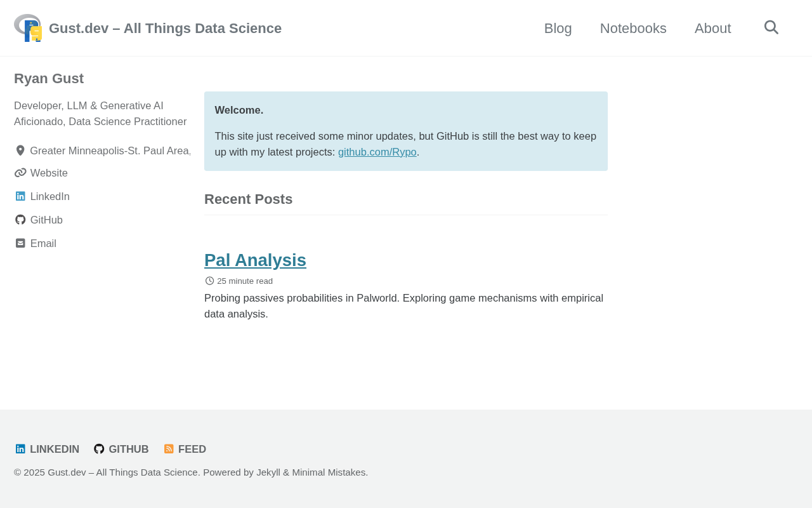
Task: Follow the github.com/Rypo link
Action: pyautogui.click(x=377, y=152)
